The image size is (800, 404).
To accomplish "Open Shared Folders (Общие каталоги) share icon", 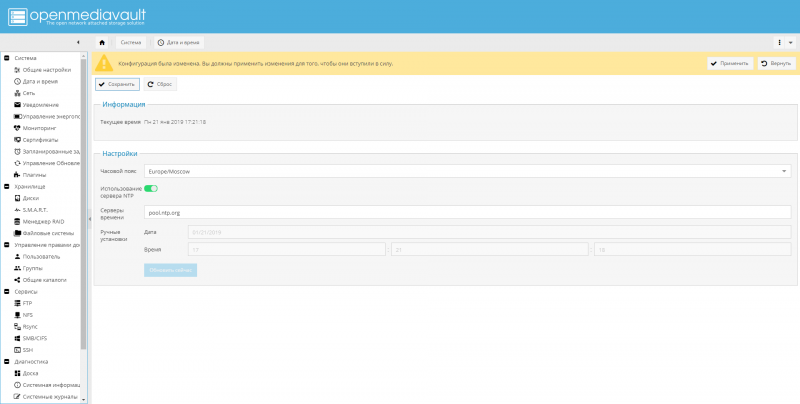I will [x=17, y=280].
